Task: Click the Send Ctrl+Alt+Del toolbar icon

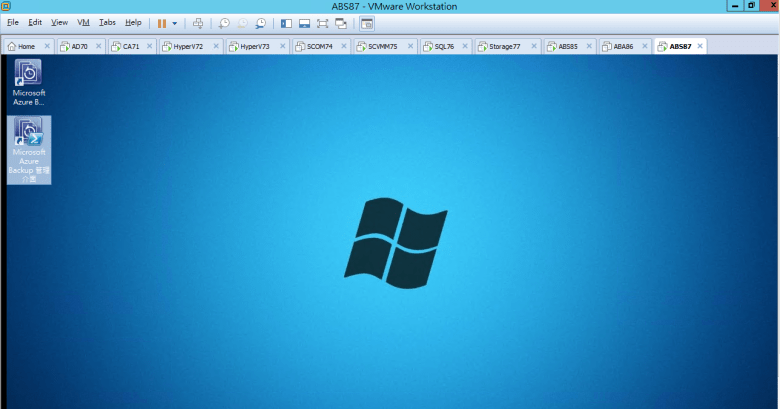Action: tap(198, 22)
